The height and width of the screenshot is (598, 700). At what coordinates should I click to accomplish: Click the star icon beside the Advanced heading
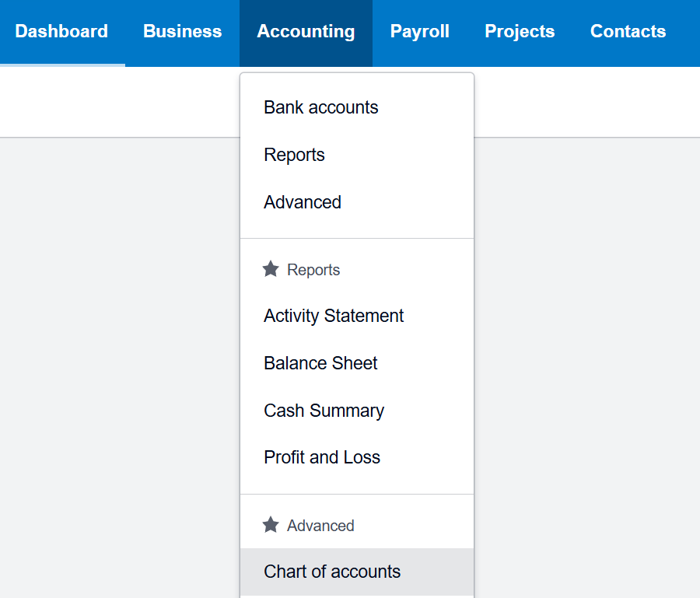click(x=271, y=525)
